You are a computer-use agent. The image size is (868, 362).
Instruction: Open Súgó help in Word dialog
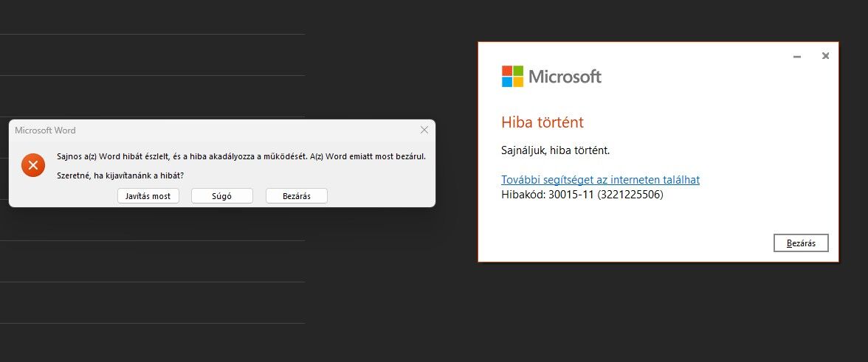tap(222, 196)
